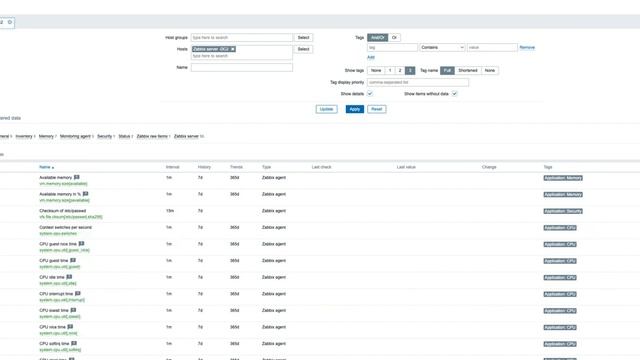This screenshot has height=360, width=640.
Task: Filter by Status tag value link
Action: click(124, 136)
